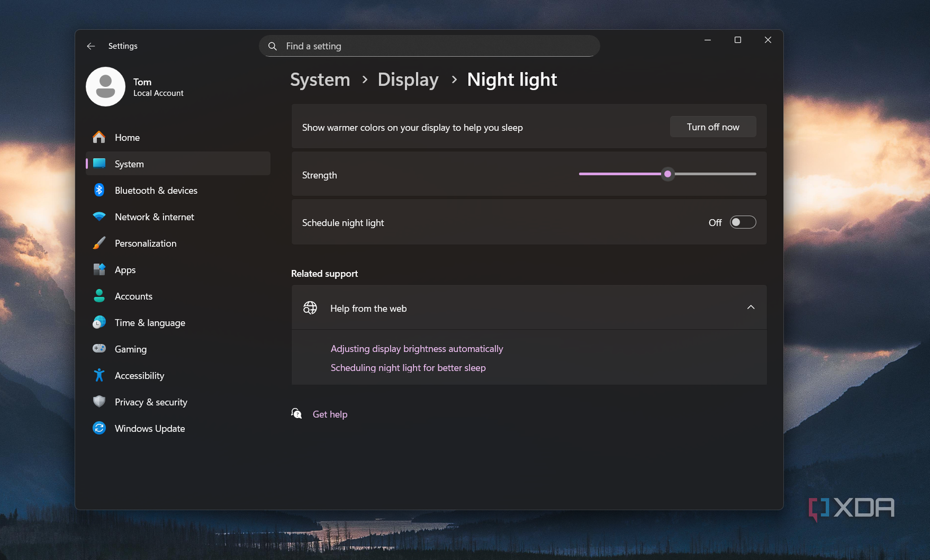Toggle the Schedule night light switch
Image resolution: width=930 pixels, height=560 pixels.
pos(742,223)
